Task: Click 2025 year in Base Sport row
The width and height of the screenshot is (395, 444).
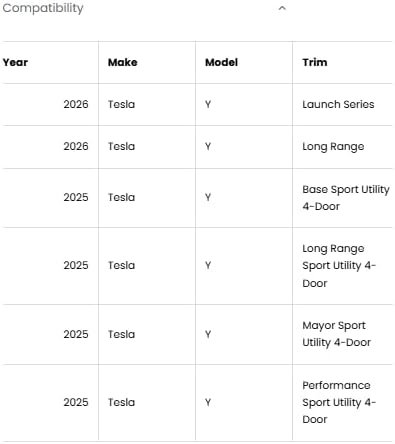Action: tap(76, 197)
